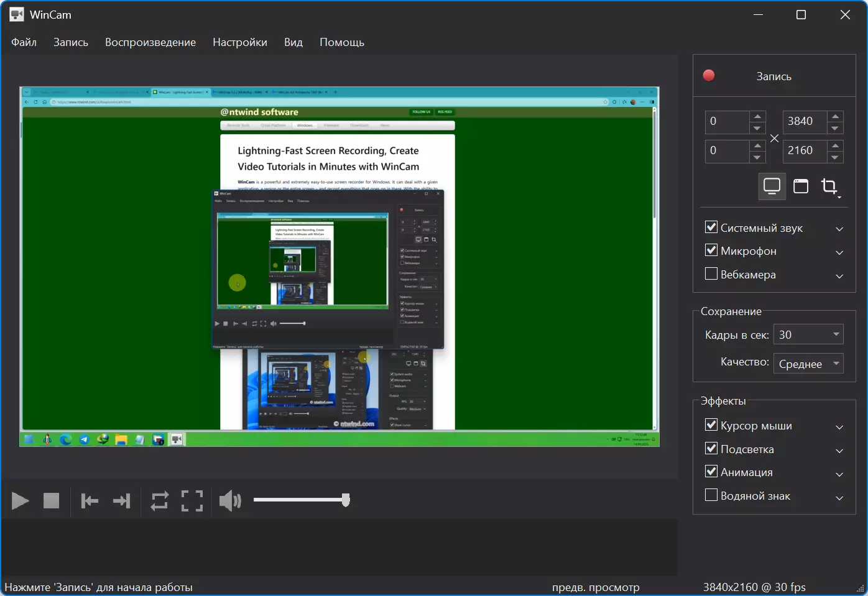868x596 pixels.
Task: Adjust the volume slider handle
Action: (x=346, y=500)
